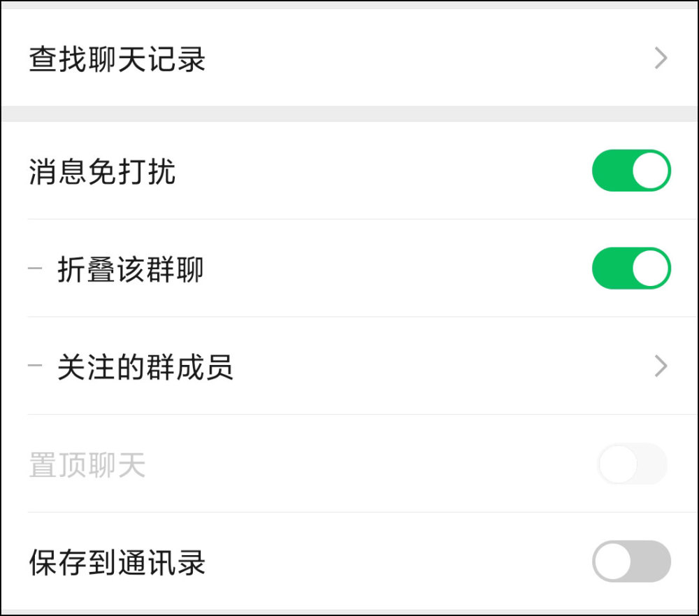Tap the 查找聊天记录 label text
The height and width of the screenshot is (616, 699).
point(117,60)
